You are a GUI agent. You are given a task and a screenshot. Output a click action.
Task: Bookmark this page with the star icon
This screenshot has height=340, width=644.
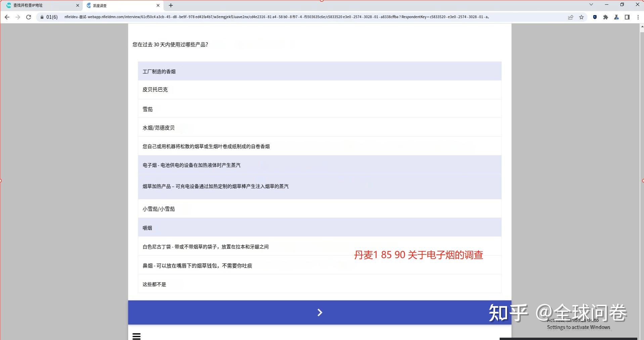coord(582,17)
